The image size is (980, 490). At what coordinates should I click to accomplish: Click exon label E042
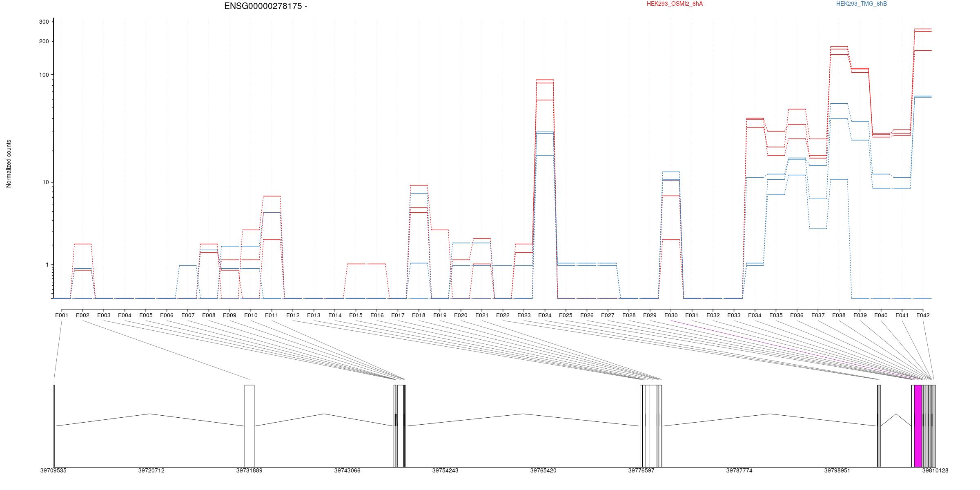tap(922, 315)
